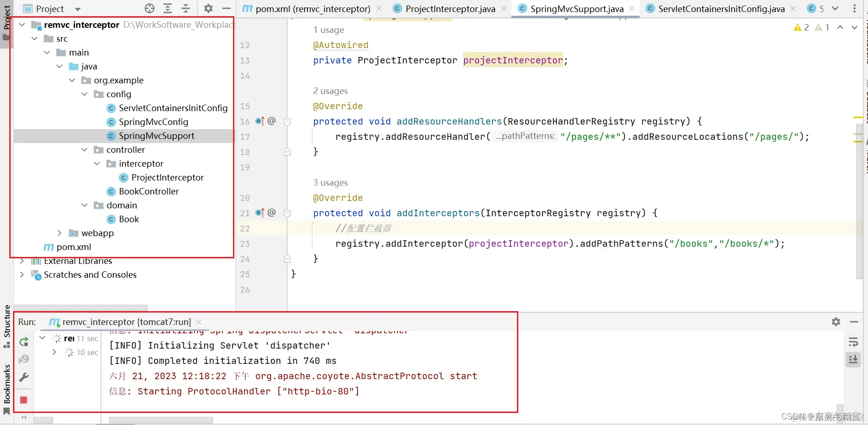Click override gutter icon on line 16
The width and height of the screenshot is (868, 425).
pyautogui.click(x=259, y=121)
